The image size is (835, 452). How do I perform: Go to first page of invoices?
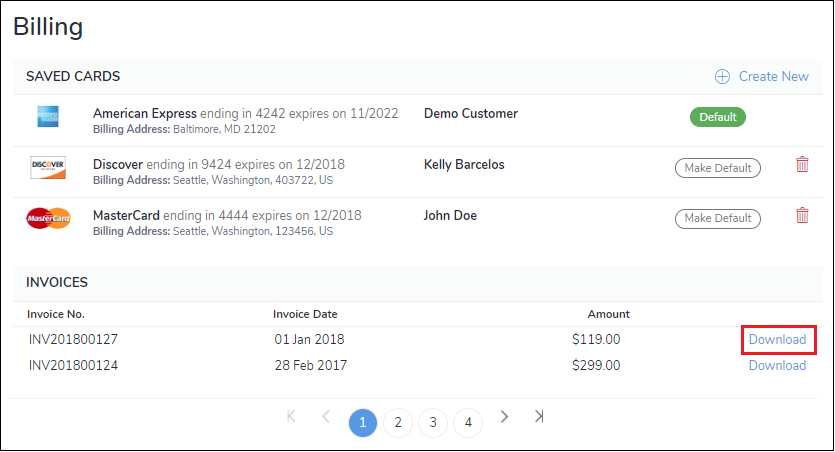(x=291, y=416)
